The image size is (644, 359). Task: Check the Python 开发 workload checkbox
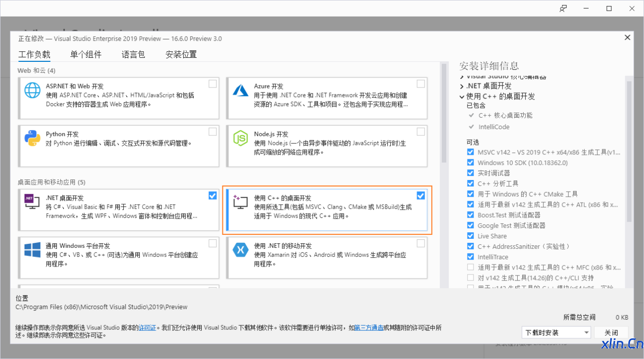[x=213, y=132]
